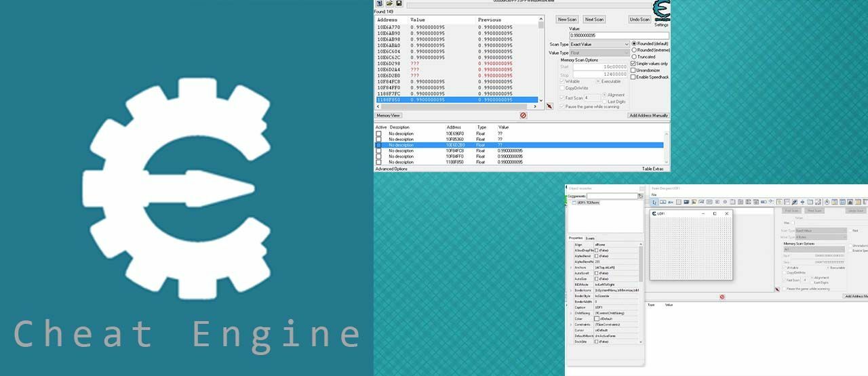Screen dimensions: 868x376
Task: Click the save floppy disk icon
Action: (x=399, y=3)
